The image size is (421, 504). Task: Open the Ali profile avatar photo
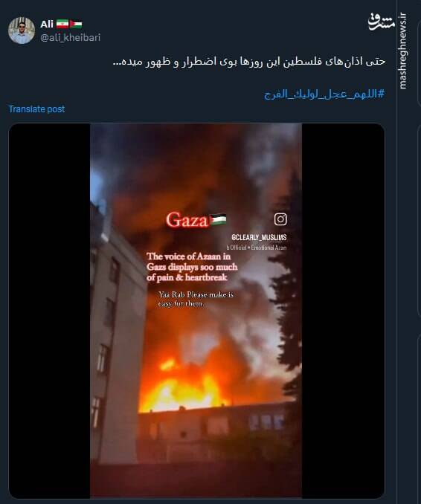pyautogui.click(x=22, y=30)
